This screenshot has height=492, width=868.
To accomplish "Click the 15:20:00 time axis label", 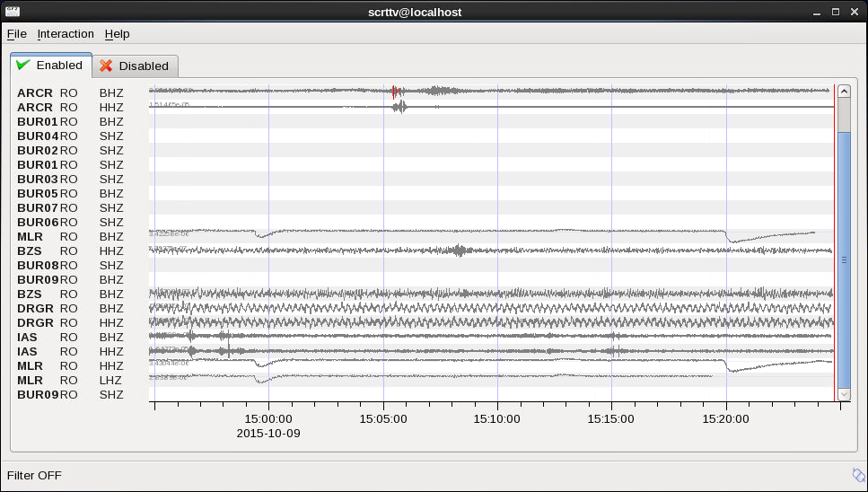I will point(726,419).
